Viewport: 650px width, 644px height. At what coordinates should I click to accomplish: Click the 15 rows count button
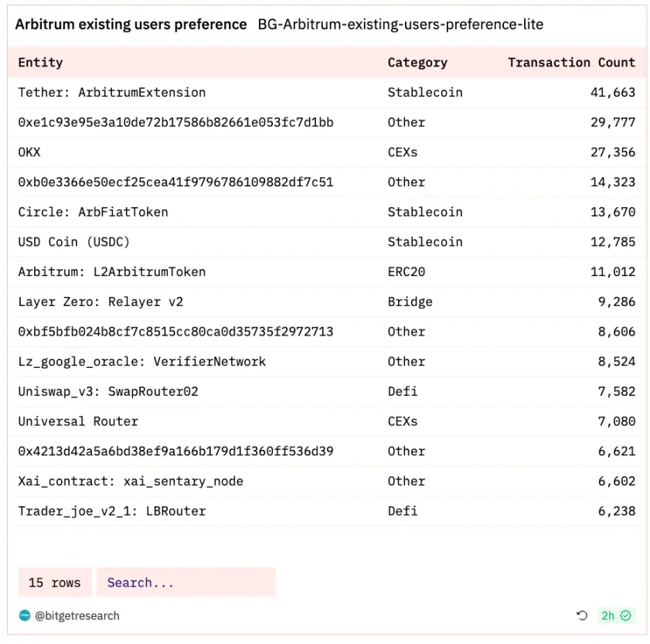54,583
